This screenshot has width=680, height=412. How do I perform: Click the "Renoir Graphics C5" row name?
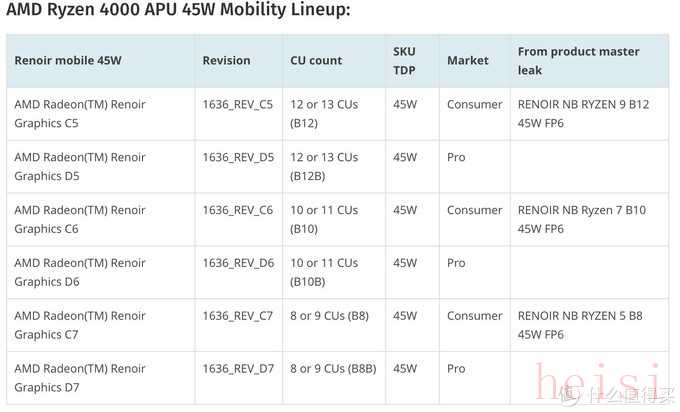(x=80, y=113)
